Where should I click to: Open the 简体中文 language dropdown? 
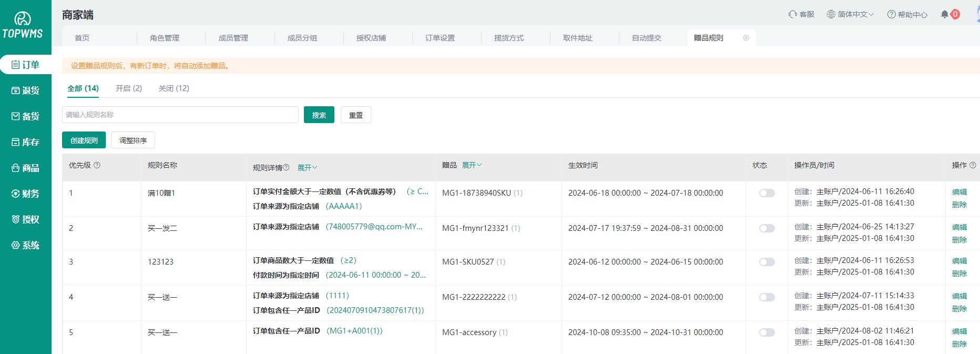(x=850, y=14)
